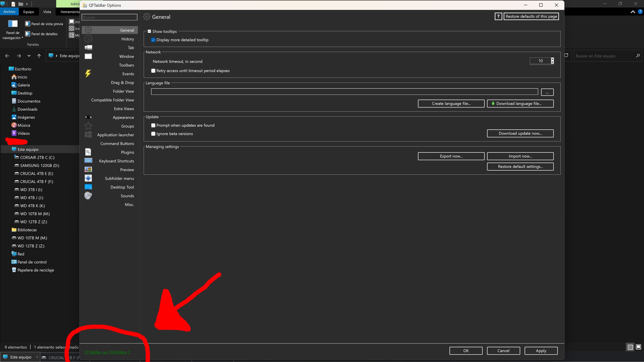
Task: Increase the network timeout spinner value
Action: pyautogui.click(x=552, y=59)
